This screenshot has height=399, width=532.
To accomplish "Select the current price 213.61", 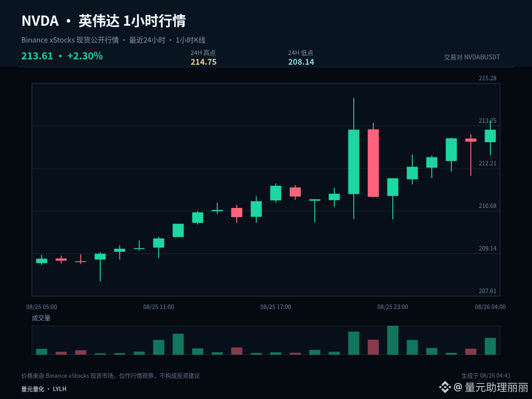I will coord(37,56).
